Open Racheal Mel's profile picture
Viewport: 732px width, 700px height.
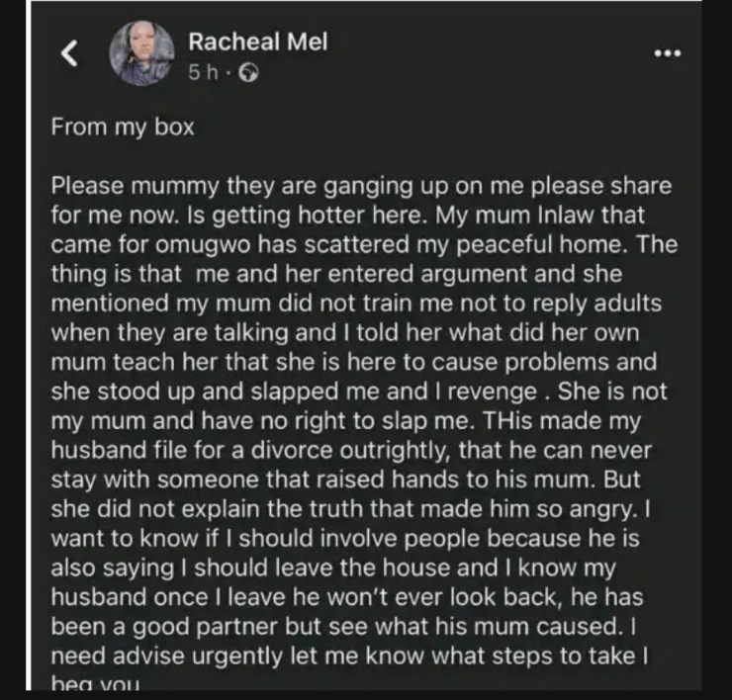[x=141, y=53]
